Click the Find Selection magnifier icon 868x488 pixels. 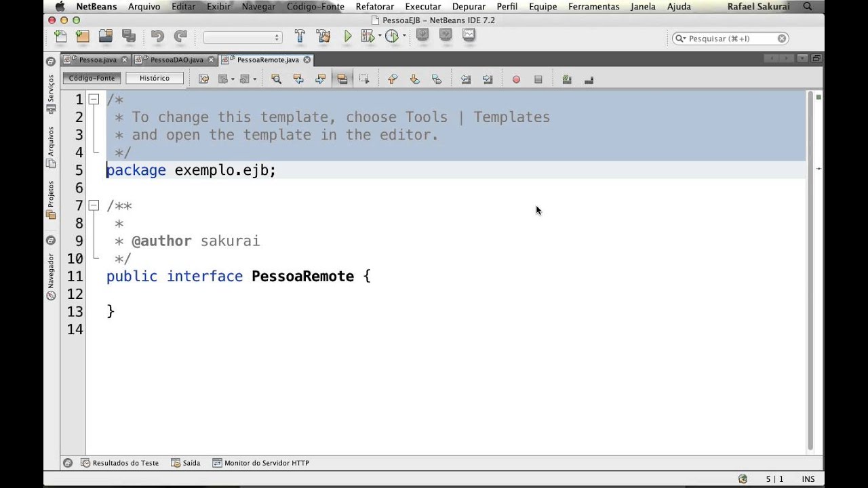[x=276, y=79]
